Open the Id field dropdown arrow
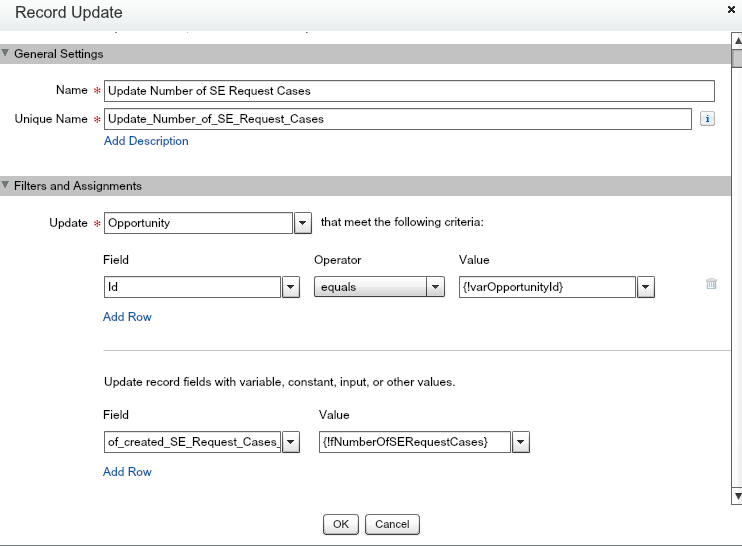Screen dimensions: 742x546 tap(291, 288)
